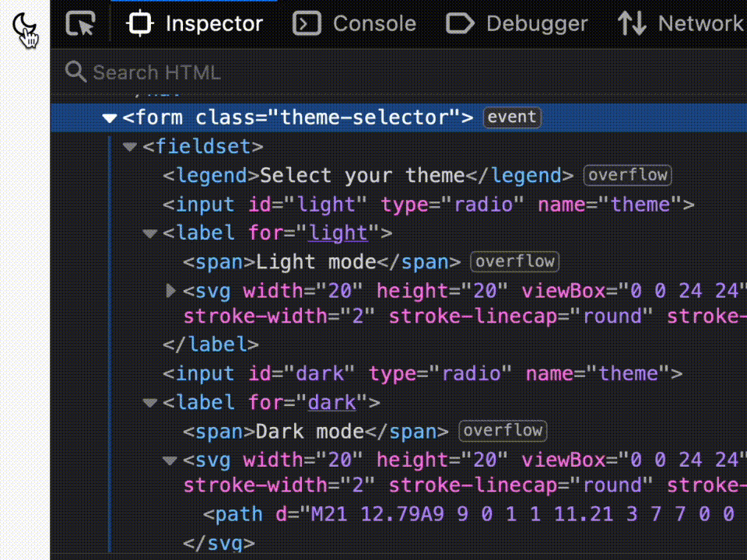Screen dimensions: 747x560
Task: Click the Debugger tab icon
Action: pos(460,24)
